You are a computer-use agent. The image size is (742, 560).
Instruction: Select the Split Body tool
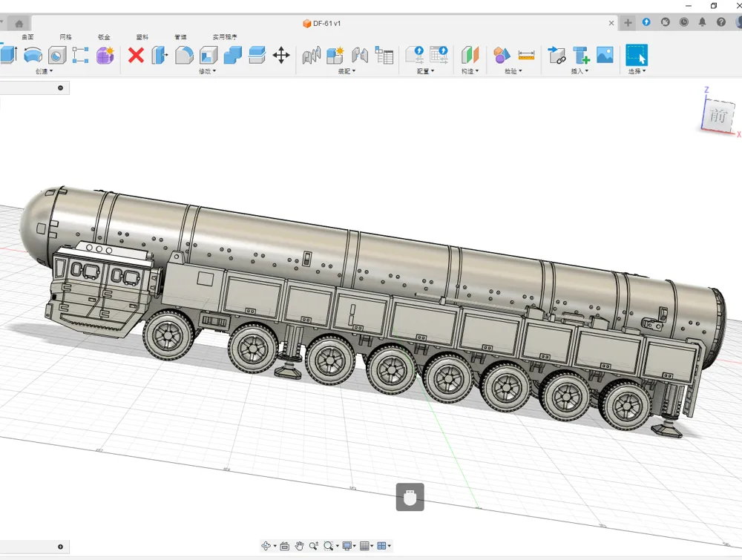257,56
